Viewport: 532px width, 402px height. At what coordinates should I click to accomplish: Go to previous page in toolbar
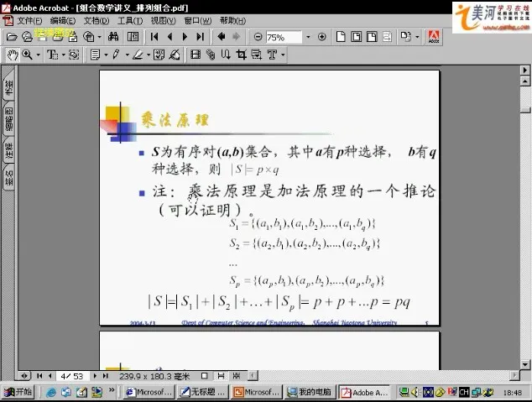click(170, 36)
